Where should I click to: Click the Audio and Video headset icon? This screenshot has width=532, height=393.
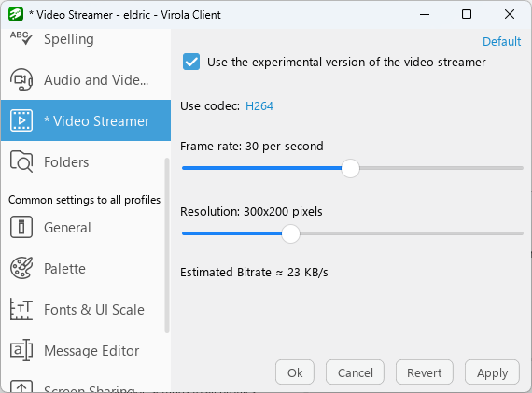coord(21,79)
